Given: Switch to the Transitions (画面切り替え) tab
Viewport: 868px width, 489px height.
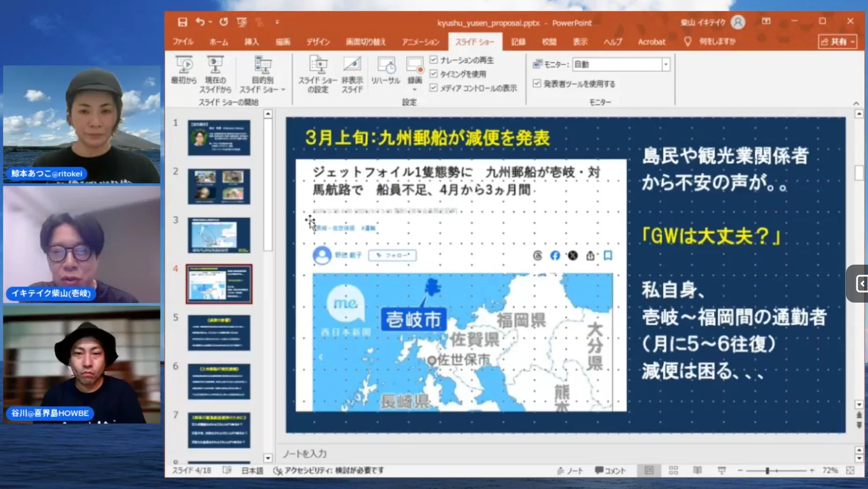Looking at the screenshot, I should point(366,42).
